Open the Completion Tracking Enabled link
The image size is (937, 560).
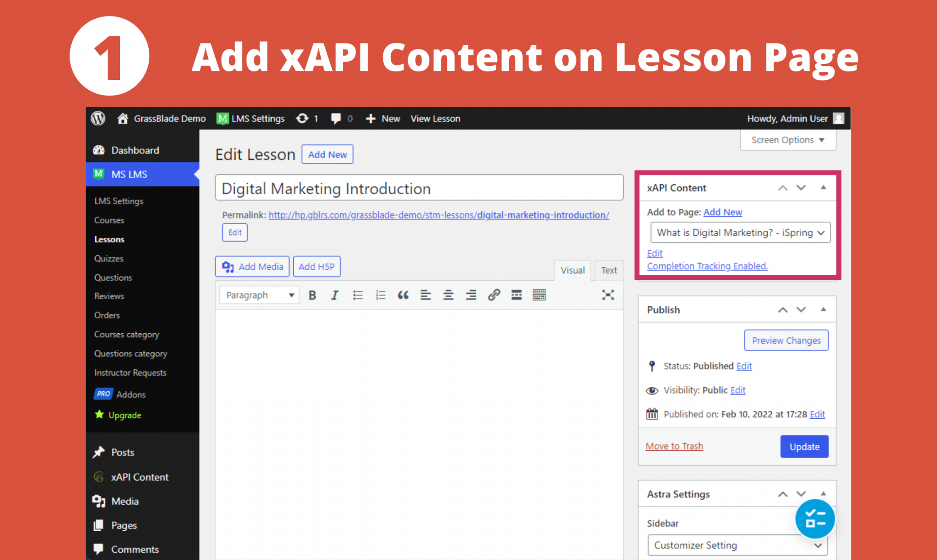point(707,266)
